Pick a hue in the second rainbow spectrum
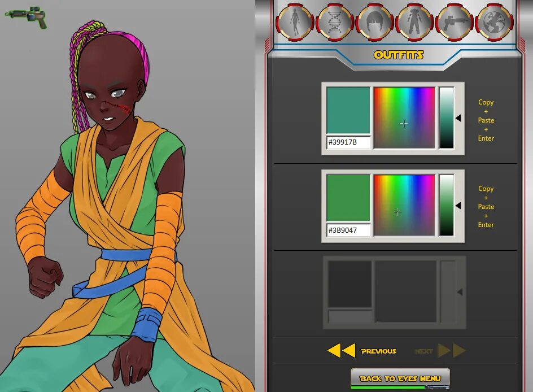This screenshot has height=392, width=533. coord(404,205)
